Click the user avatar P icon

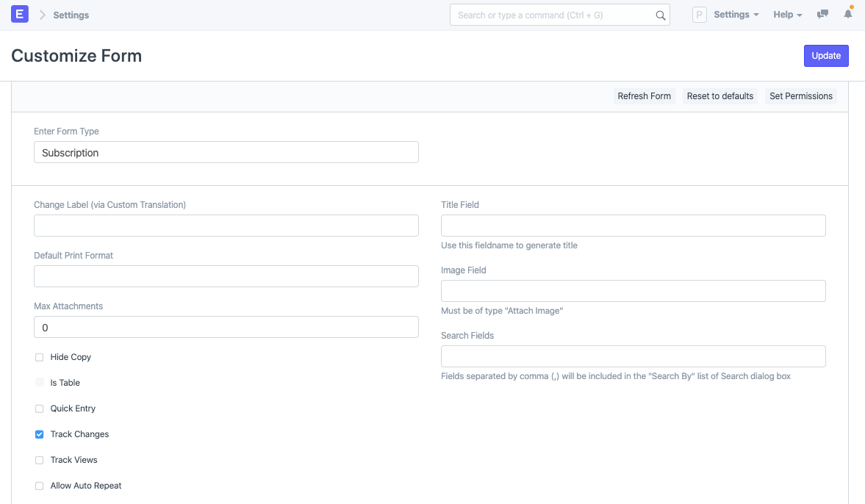click(700, 15)
